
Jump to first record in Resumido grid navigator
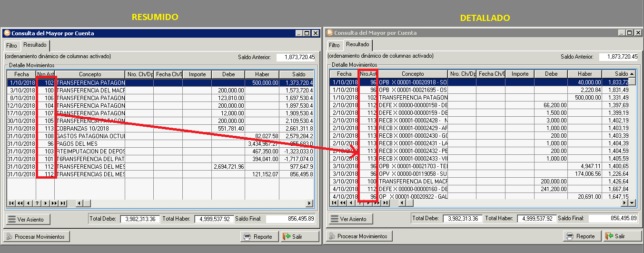click(x=11, y=203)
